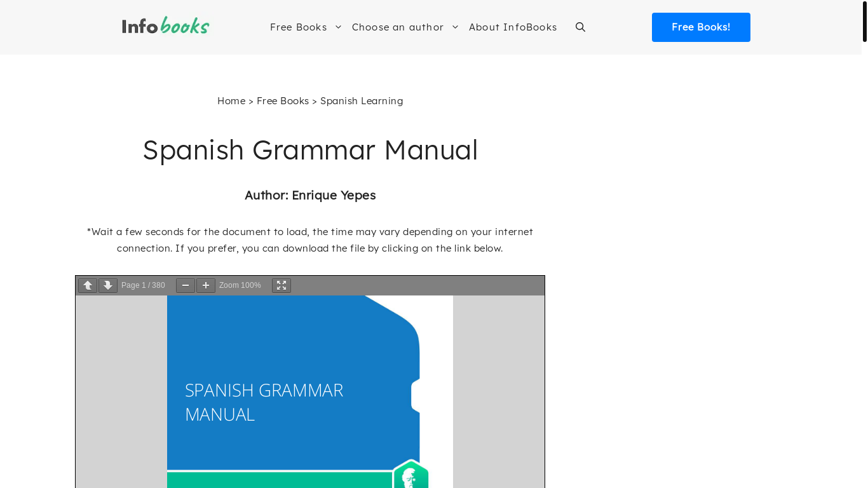Go to next page with down arrow

pos(108,285)
